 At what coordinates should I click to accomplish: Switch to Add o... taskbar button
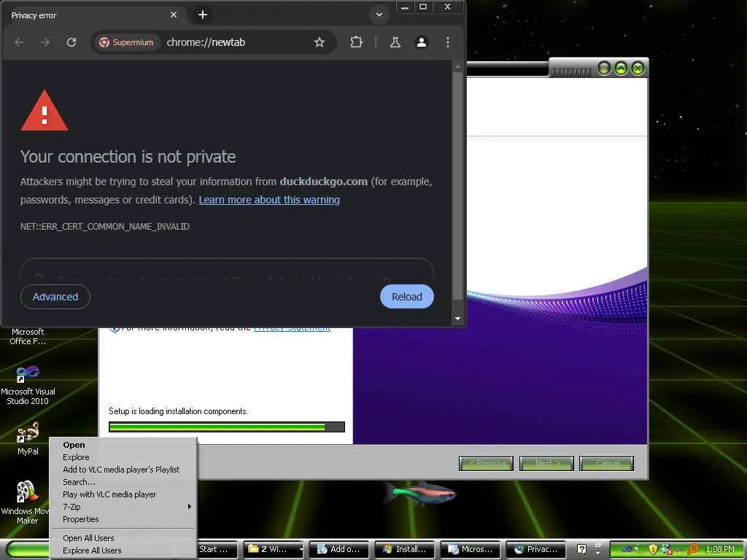point(339,550)
